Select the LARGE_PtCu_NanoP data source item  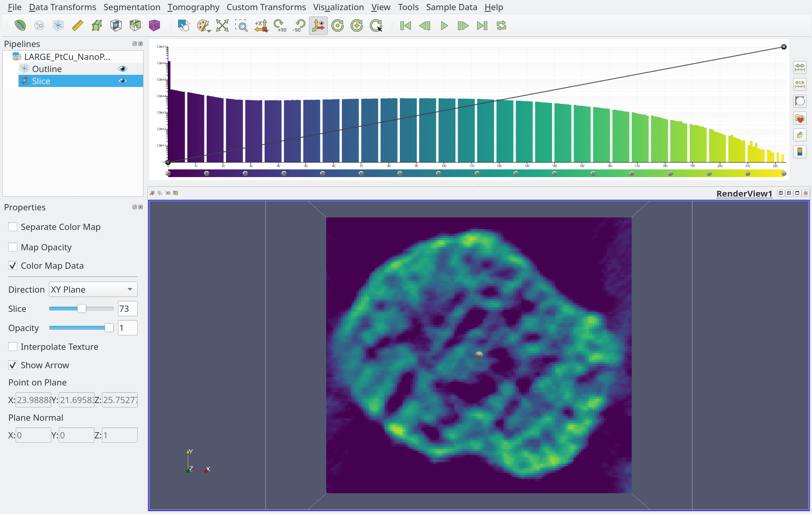(x=67, y=57)
